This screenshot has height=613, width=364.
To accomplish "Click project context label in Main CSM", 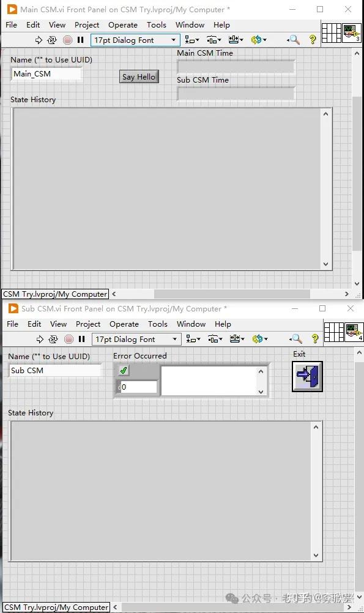I will pos(55,294).
